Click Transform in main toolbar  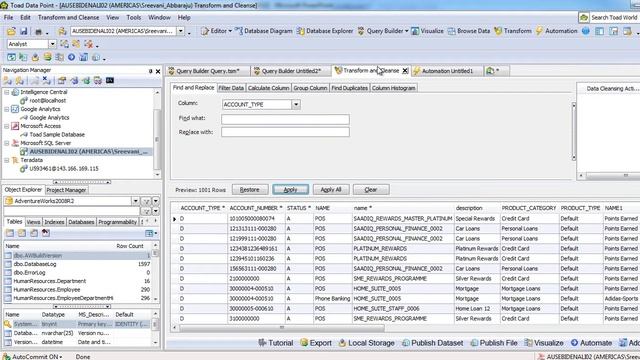(x=513, y=31)
